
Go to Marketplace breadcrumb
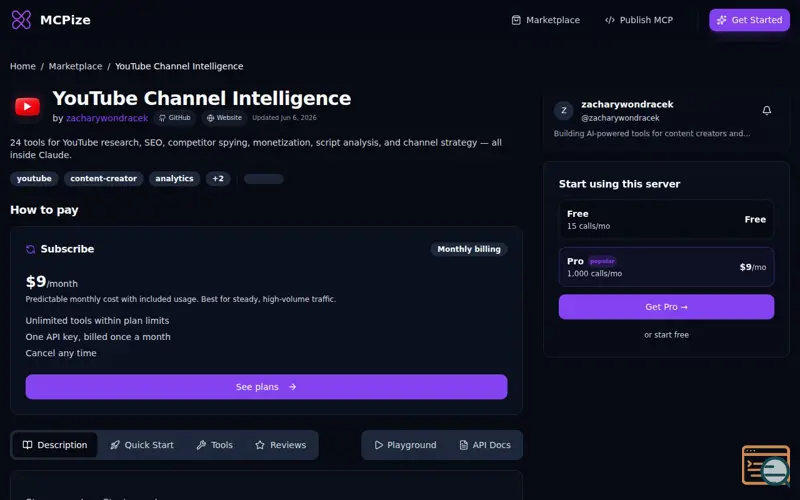coord(76,66)
